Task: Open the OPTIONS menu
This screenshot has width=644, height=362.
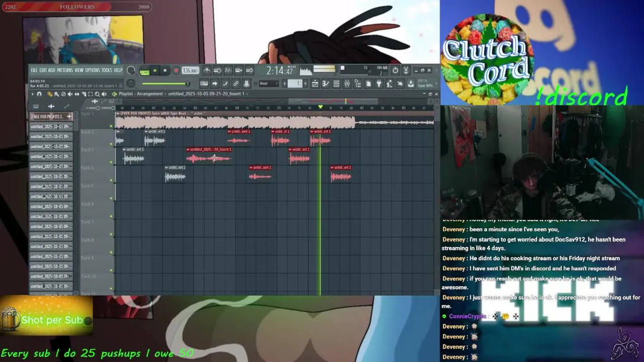Action: tap(93, 70)
